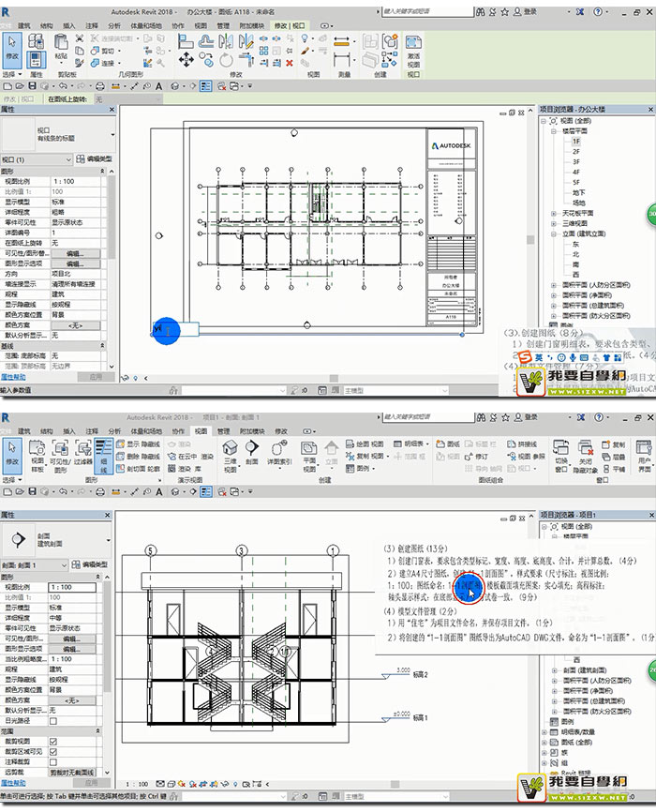Select the 1F floor plan in top project browser
656x812 pixels.
click(x=576, y=142)
